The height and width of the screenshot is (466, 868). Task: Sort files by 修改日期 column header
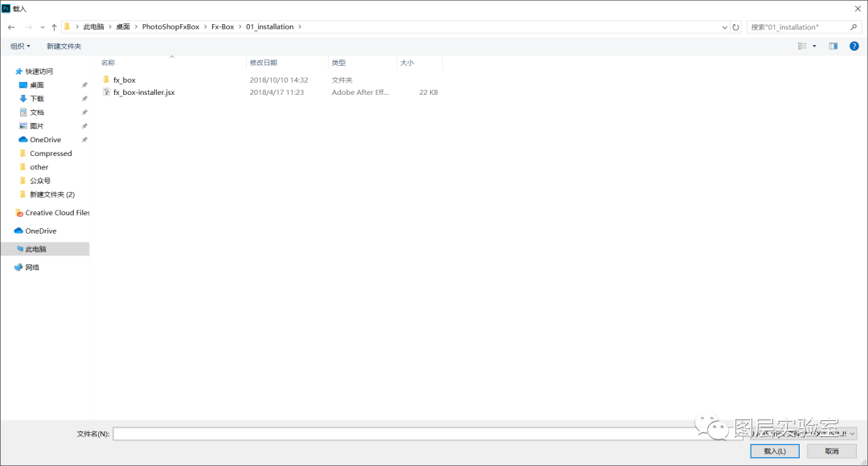264,63
